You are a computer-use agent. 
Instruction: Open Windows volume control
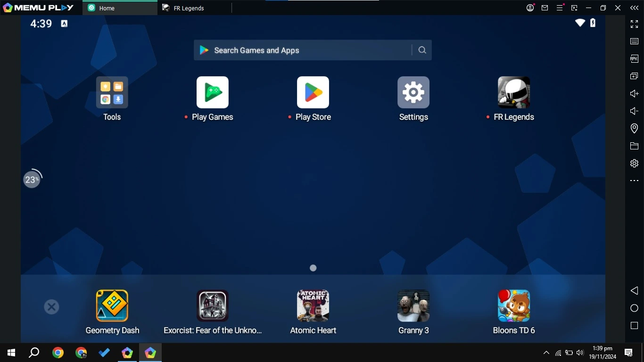coord(580,353)
